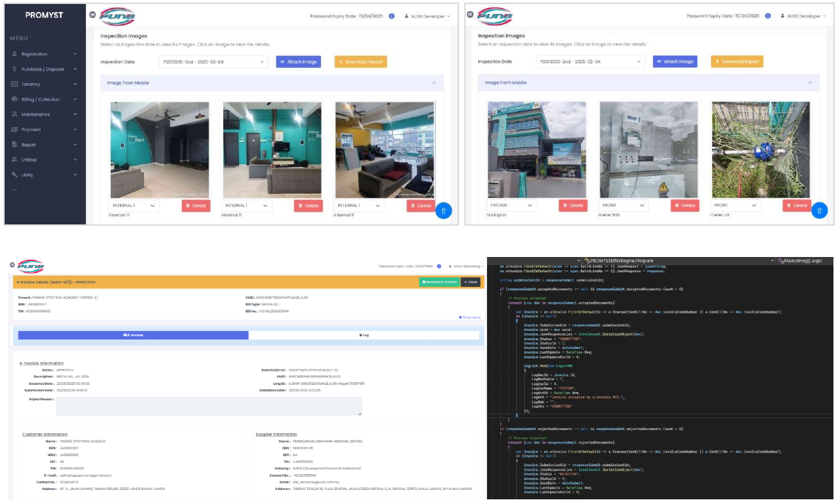Open the FACADE image category dropdown
The height and width of the screenshot is (504, 838).
click(x=512, y=206)
